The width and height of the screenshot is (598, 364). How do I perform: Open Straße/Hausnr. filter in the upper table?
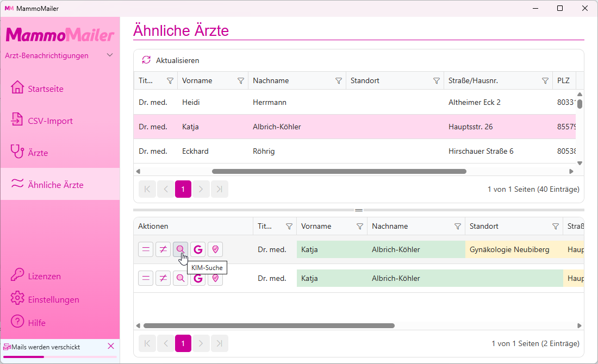pos(545,81)
